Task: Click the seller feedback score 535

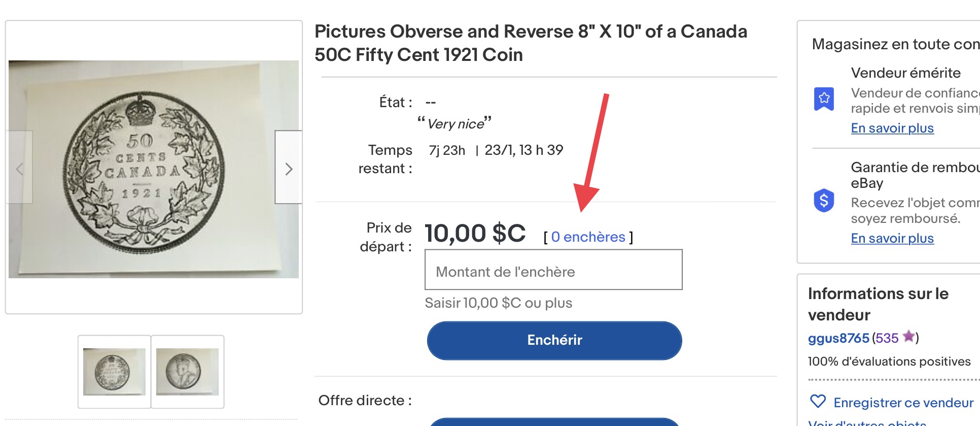Action: (886, 338)
